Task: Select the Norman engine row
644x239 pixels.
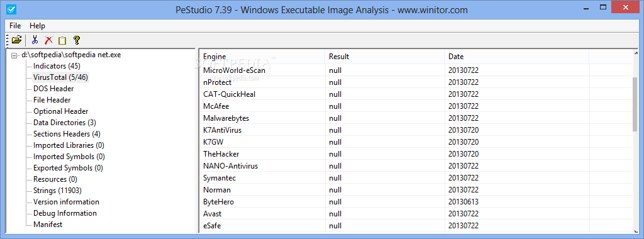Action: 416,190
